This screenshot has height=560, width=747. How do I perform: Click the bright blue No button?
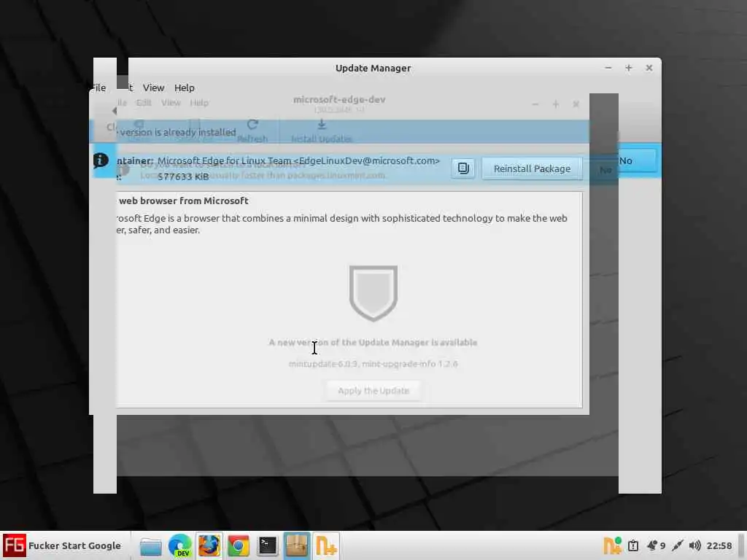(637, 160)
